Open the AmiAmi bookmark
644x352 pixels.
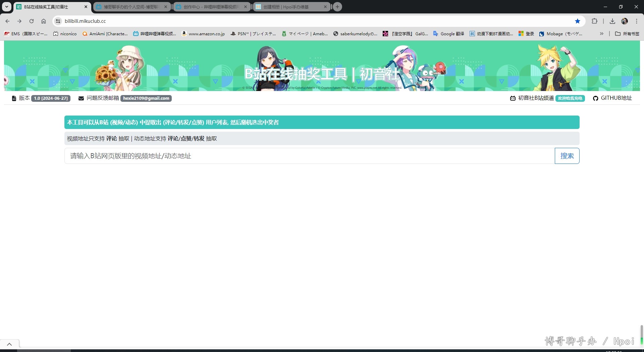(105, 34)
